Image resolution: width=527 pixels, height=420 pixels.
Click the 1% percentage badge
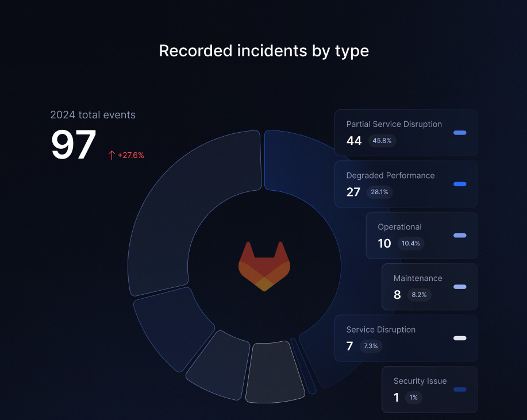coord(413,398)
